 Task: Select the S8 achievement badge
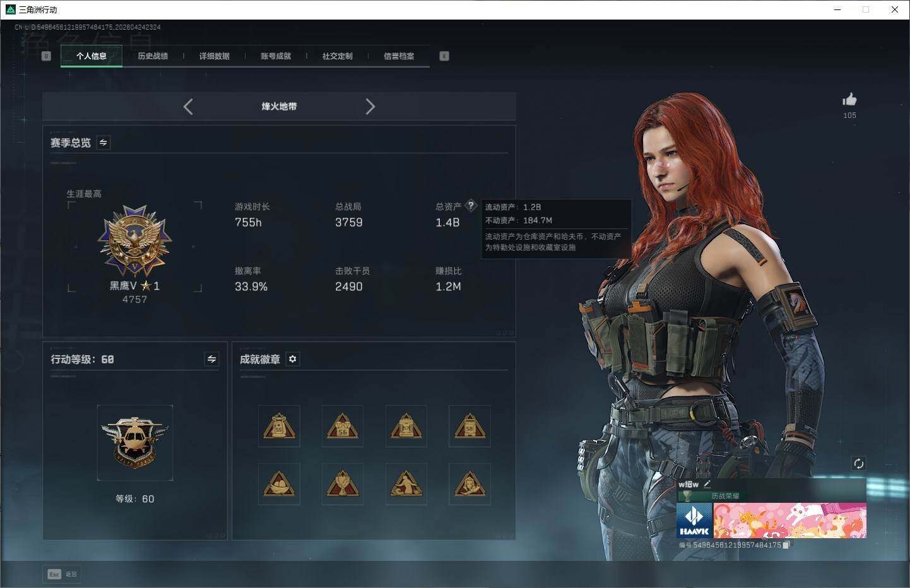point(470,426)
